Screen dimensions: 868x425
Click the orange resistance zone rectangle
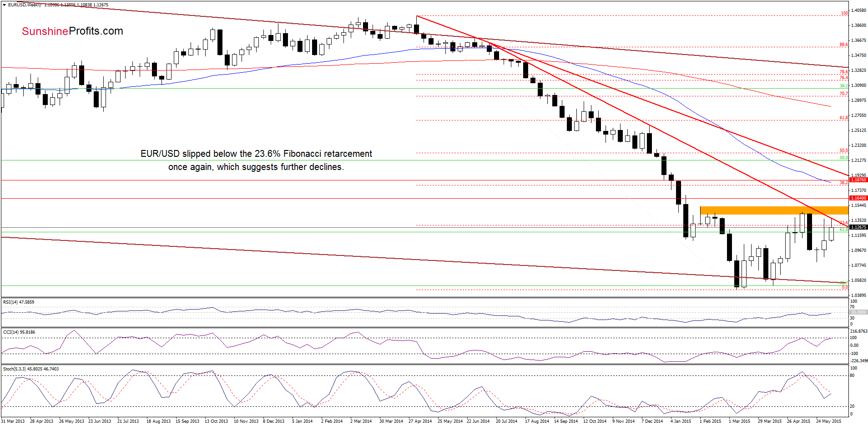coord(774,210)
